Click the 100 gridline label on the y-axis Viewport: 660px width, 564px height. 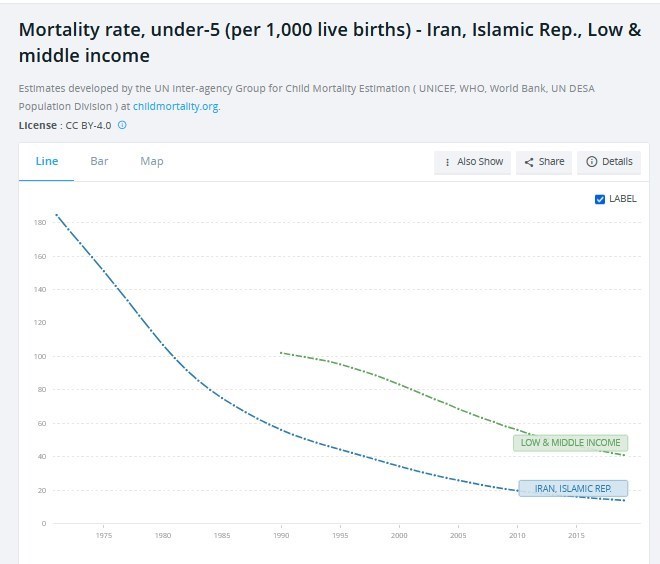click(40, 356)
